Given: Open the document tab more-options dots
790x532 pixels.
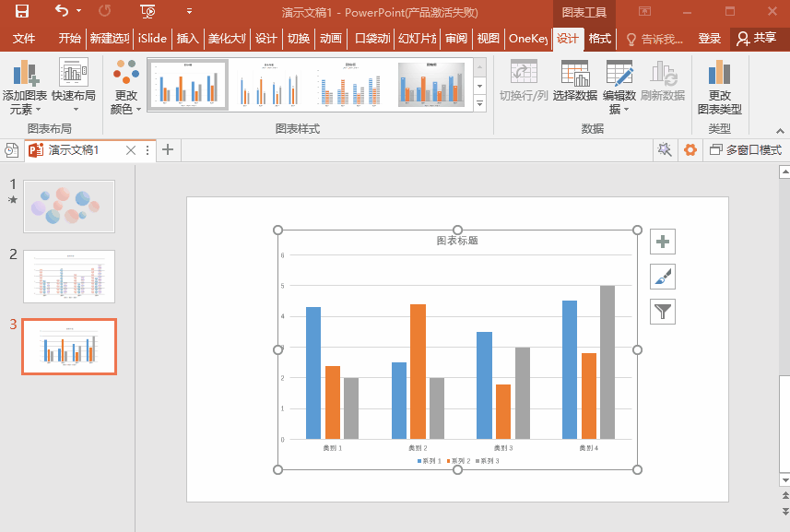Looking at the screenshot, I should click(147, 150).
